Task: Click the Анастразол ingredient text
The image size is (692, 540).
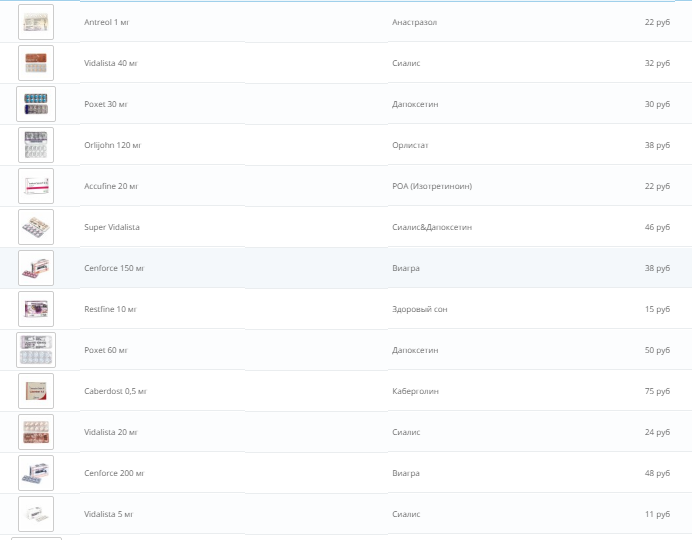Action: point(414,22)
